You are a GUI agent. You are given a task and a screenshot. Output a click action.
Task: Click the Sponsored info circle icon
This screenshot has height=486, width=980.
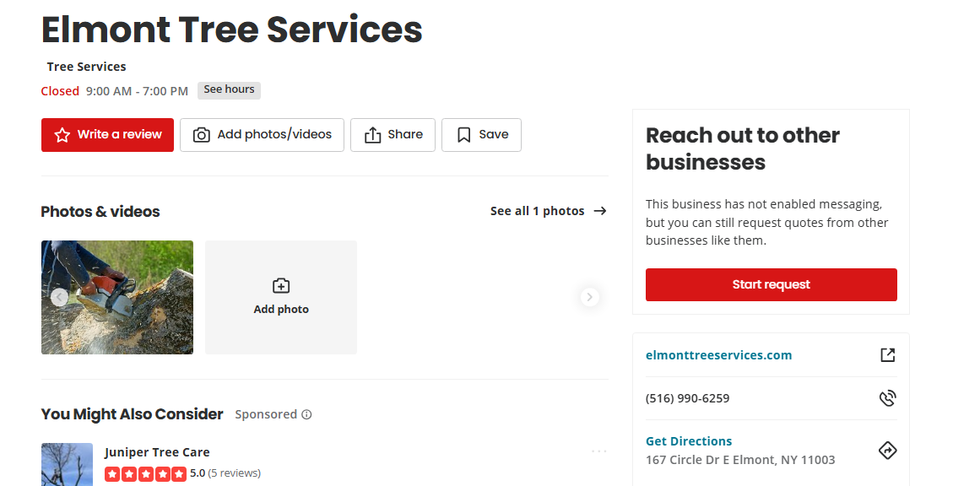coord(306,414)
